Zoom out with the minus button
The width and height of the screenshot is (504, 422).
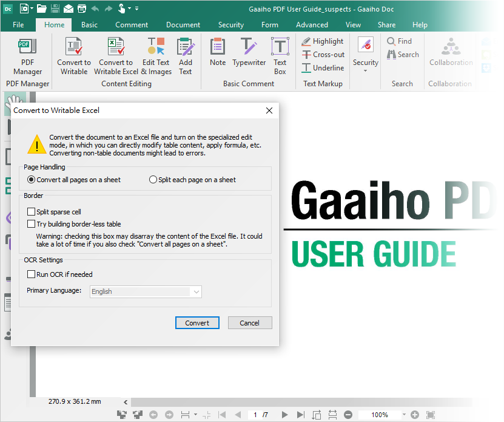pyautogui.click(x=348, y=415)
